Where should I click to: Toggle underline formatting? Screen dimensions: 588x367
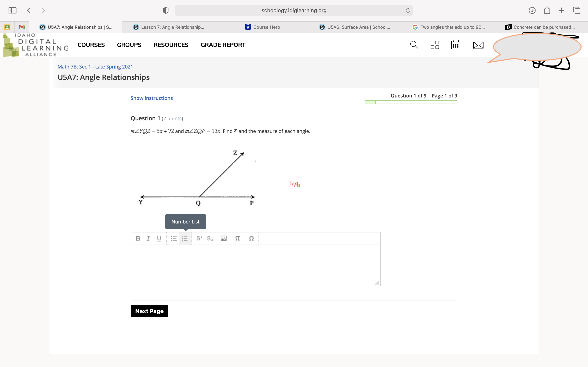point(159,238)
